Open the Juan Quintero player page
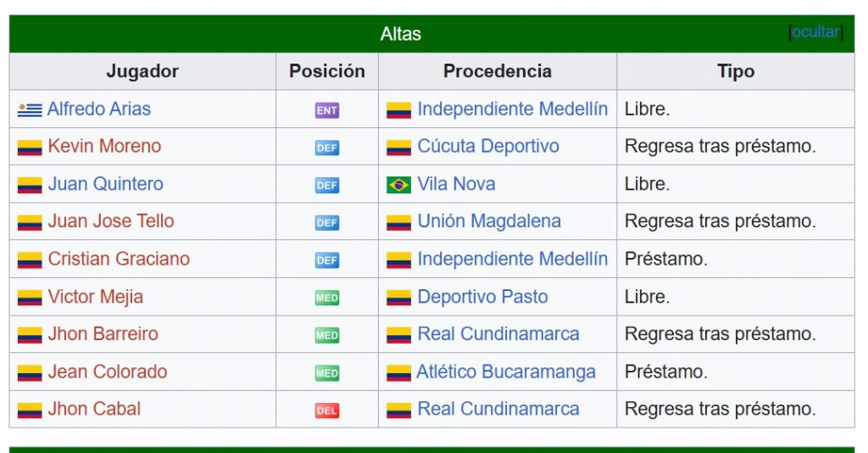Viewport: 868px width, 453px height. click(105, 184)
